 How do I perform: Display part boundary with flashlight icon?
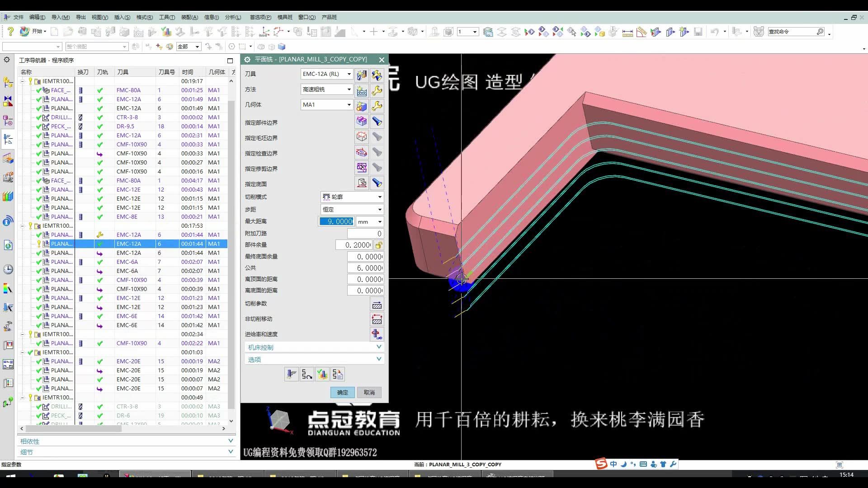point(377,122)
